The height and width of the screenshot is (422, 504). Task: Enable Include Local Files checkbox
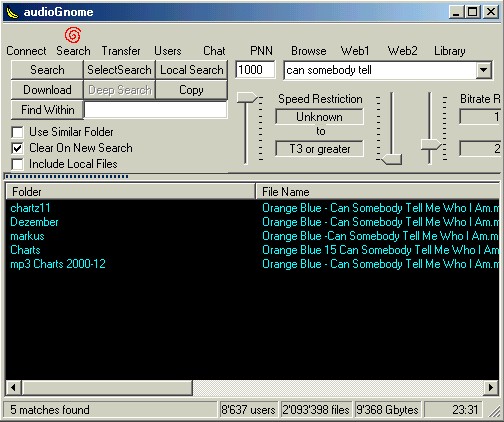tap(17, 164)
